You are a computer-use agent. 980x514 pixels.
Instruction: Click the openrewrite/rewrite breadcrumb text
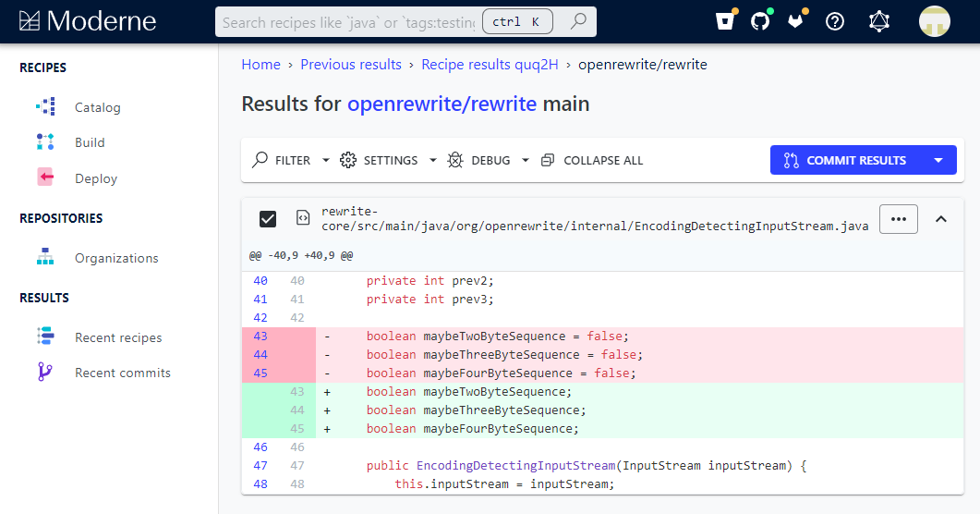pyautogui.click(x=643, y=65)
